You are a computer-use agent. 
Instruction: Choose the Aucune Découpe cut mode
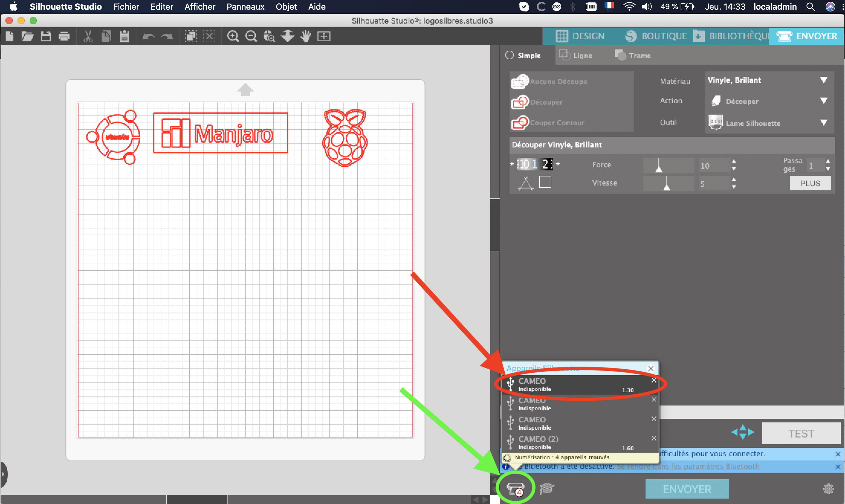tap(549, 82)
